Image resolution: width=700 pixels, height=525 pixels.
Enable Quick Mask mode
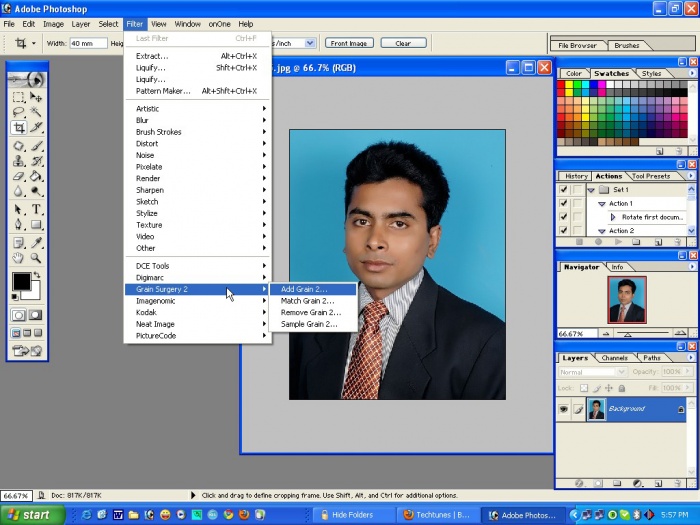(x=36, y=315)
